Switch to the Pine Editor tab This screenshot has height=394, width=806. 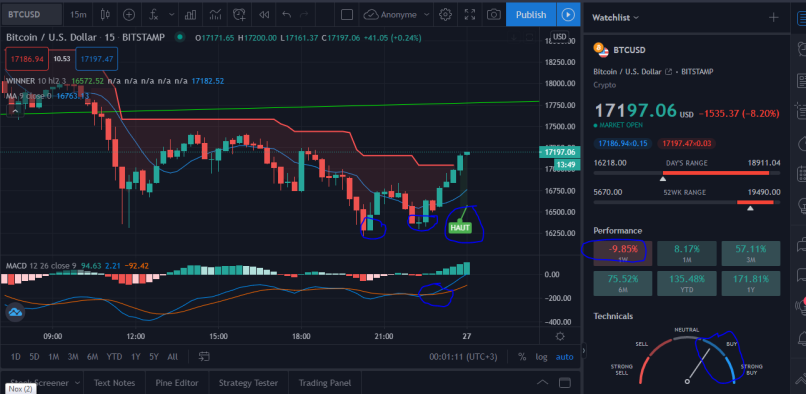pyautogui.click(x=177, y=383)
